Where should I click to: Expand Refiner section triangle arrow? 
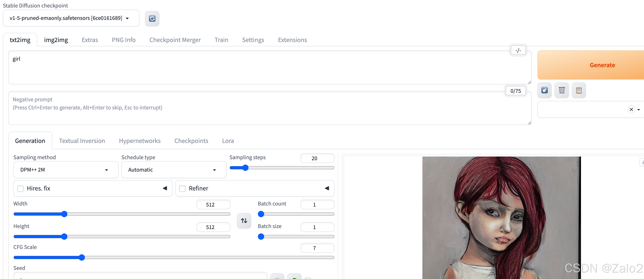(326, 188)
